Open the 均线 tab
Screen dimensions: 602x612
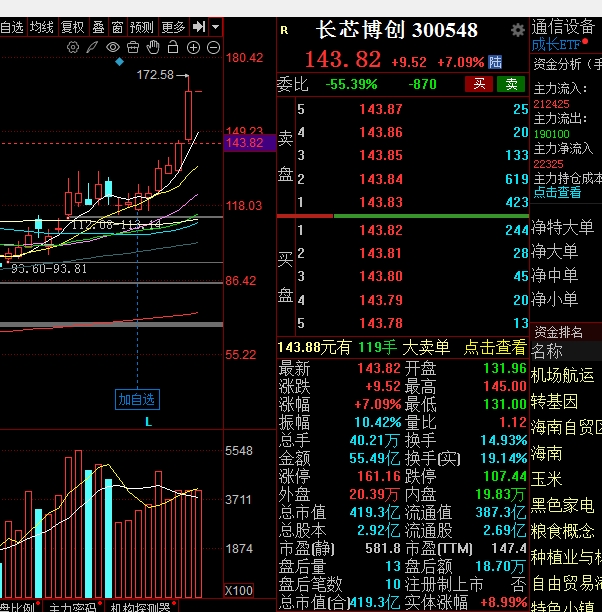coord(42,27)
